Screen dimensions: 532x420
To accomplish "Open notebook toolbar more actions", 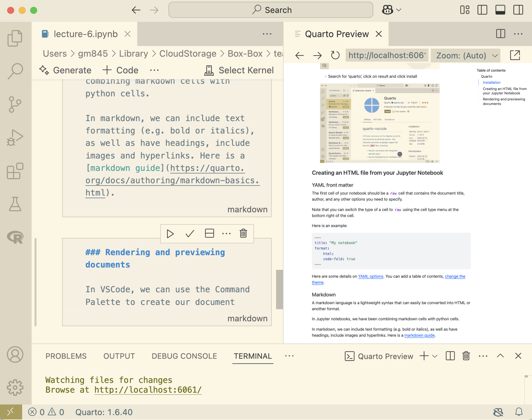I will click(x=154, y=70).
